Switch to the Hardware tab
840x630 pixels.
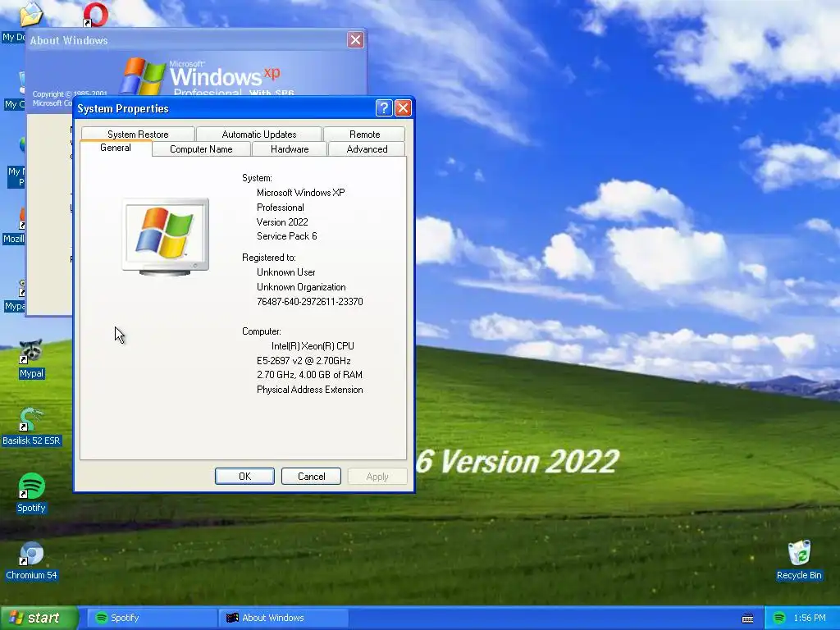pyautogui.click(x=290, y=149)
